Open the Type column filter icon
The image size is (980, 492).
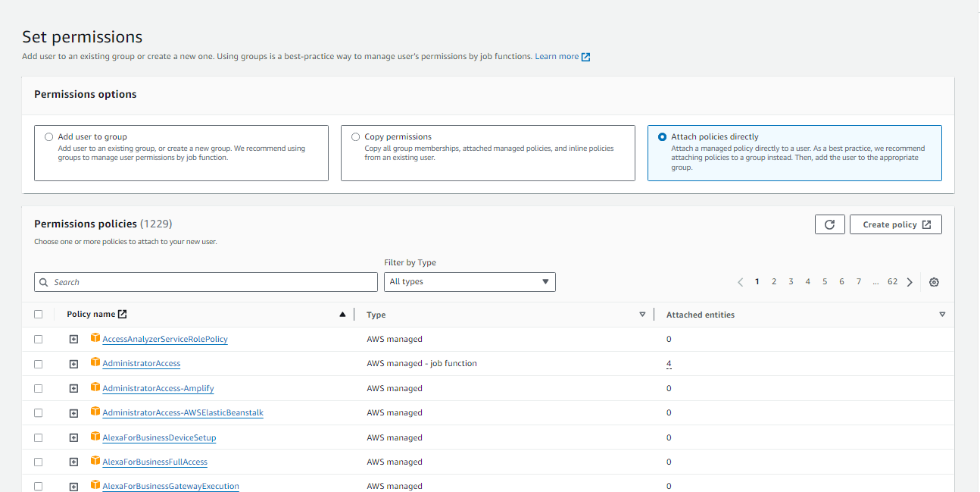pos(642,314)
